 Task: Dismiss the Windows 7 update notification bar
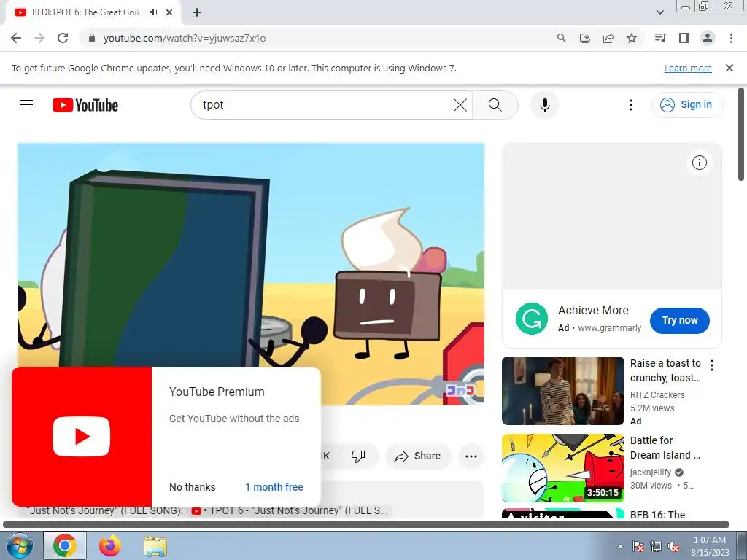click(729, 68)
